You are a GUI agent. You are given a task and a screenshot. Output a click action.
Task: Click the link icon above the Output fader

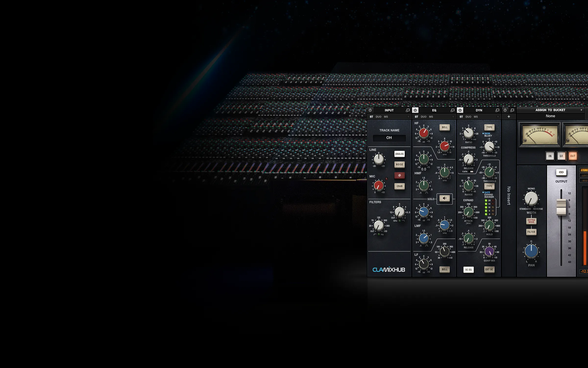pos(562,172)
